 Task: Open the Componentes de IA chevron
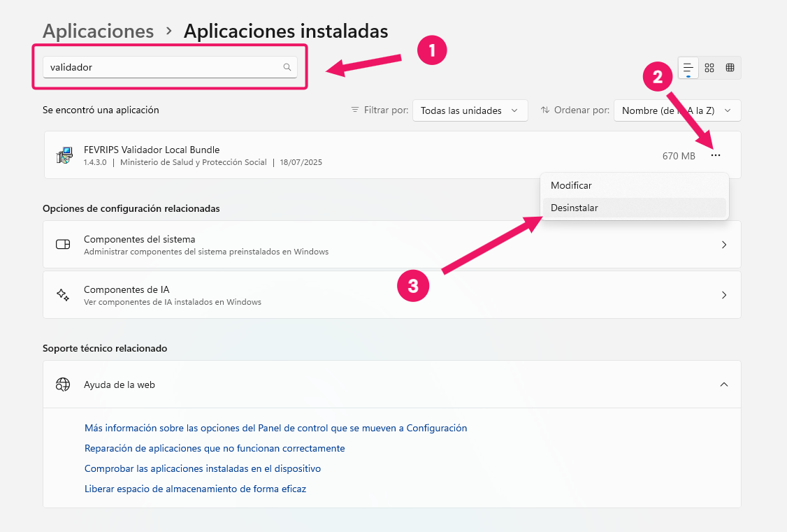(724, 295)
